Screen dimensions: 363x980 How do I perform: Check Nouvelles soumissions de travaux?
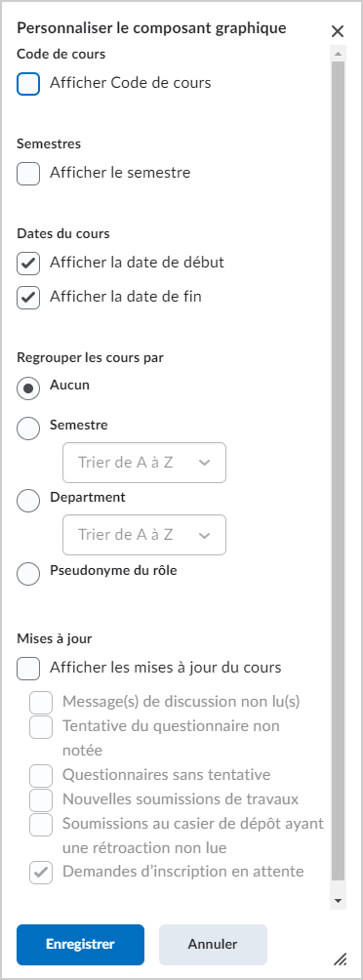pos(41,800)
